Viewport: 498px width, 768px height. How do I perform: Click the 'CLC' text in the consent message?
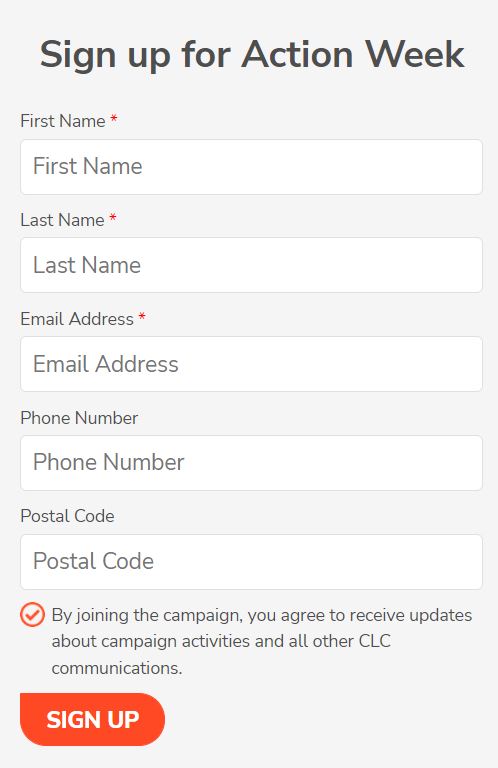(x=375, y=641)
